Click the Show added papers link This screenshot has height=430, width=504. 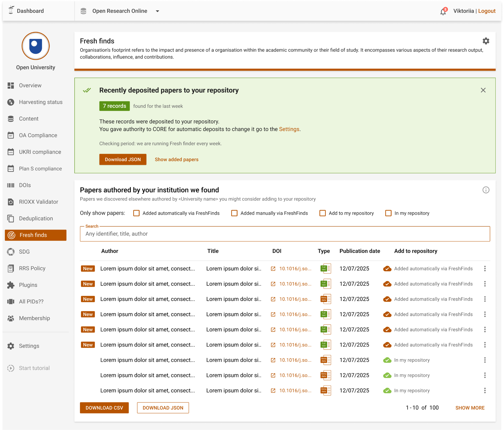coord(176,159)
